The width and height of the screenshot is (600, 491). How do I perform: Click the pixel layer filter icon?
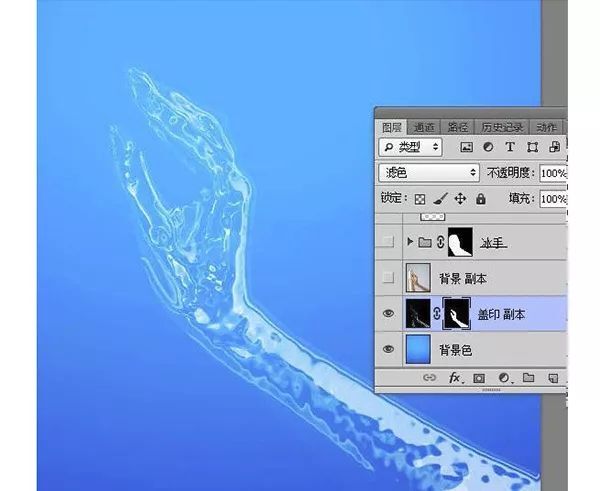pyautogui.click(x=466, y=147)
